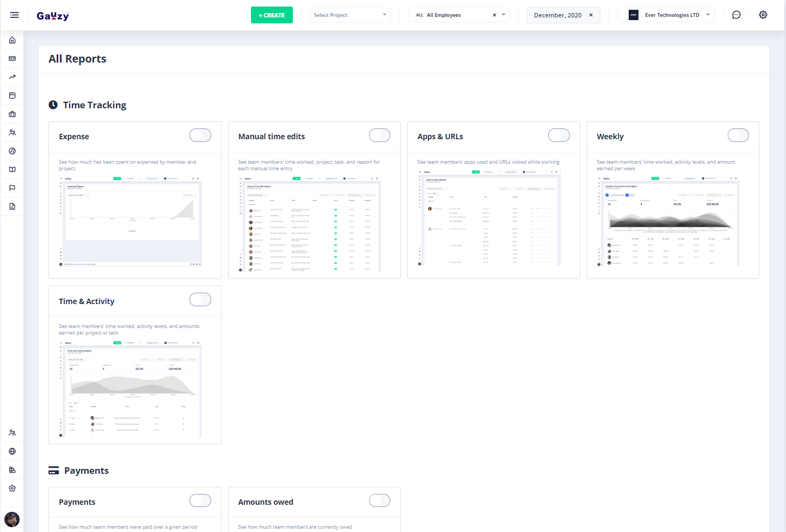Open the flag icon in sidebar
The image size is (786, 532).
pos(12,188)
